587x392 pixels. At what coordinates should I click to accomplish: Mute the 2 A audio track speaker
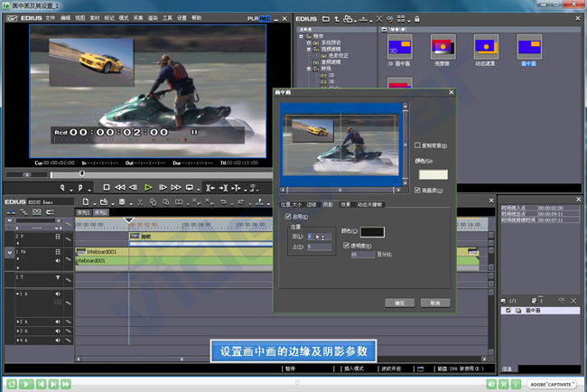coord(58,322)
